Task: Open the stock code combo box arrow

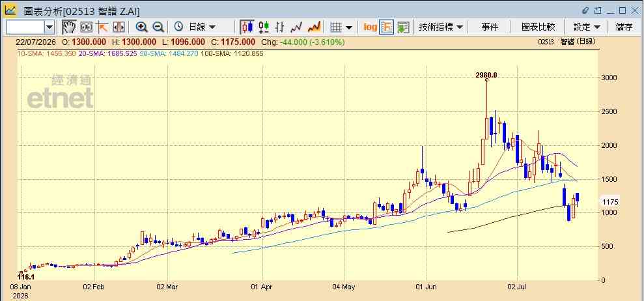Action: [49, 27]
